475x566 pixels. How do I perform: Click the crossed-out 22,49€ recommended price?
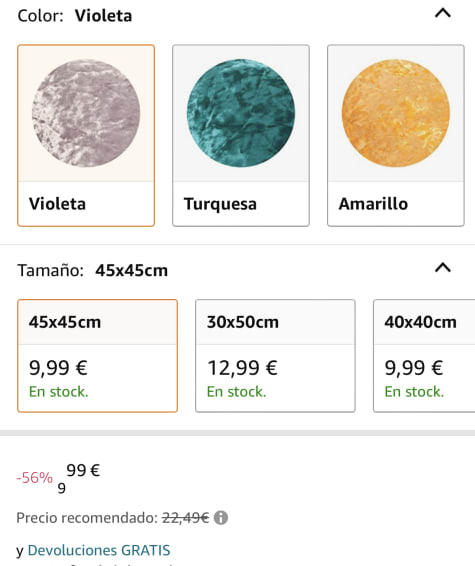(x=185, y=518)
